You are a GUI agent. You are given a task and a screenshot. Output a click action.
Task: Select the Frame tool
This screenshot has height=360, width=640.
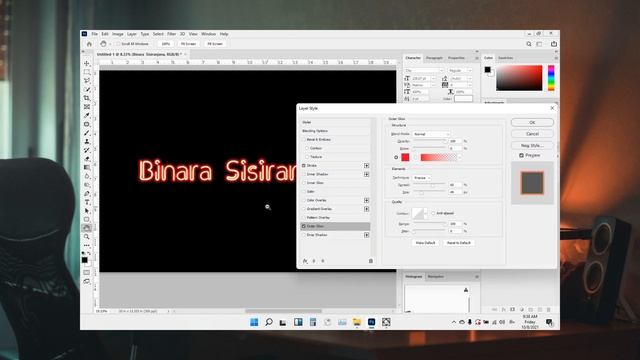87,107
